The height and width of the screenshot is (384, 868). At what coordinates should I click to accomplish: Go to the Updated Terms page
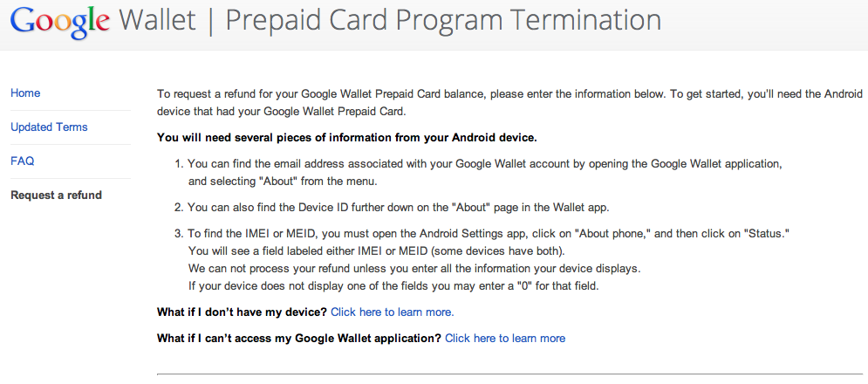coord(49,127)
